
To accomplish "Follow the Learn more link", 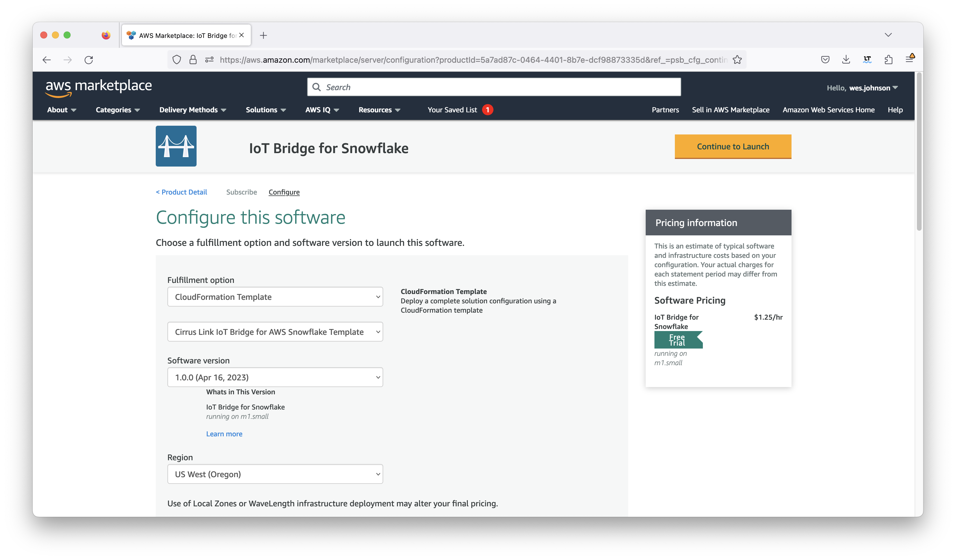I will [224, 434].
